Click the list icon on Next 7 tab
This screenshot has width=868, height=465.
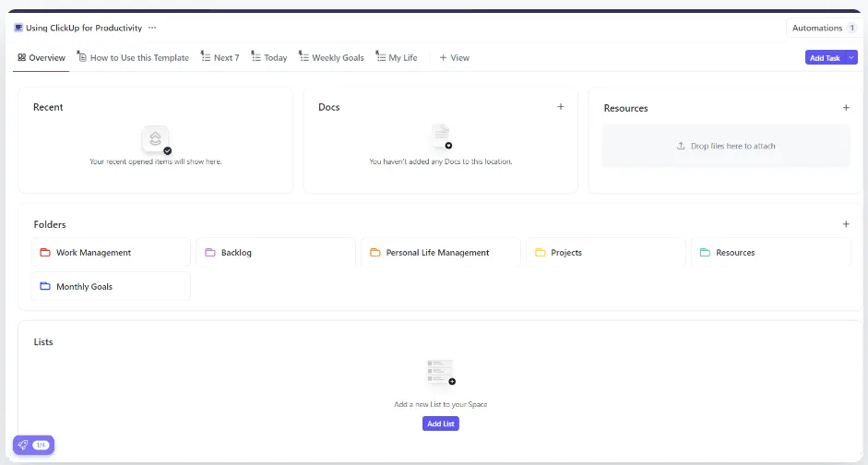click(206, 56)
